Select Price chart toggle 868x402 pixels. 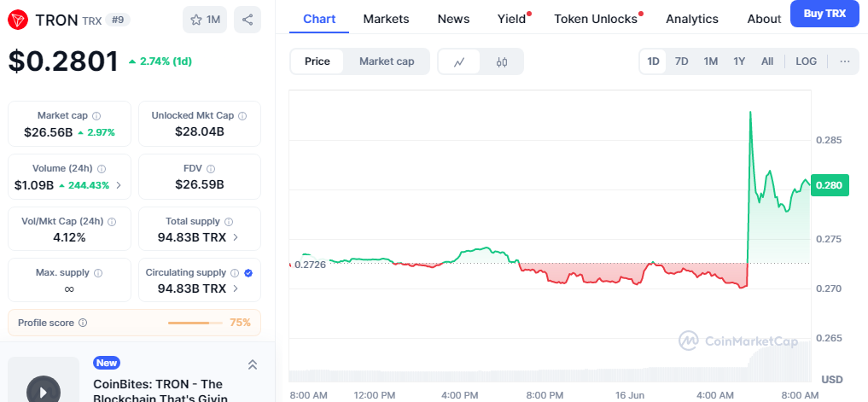(x=317, y=61)
